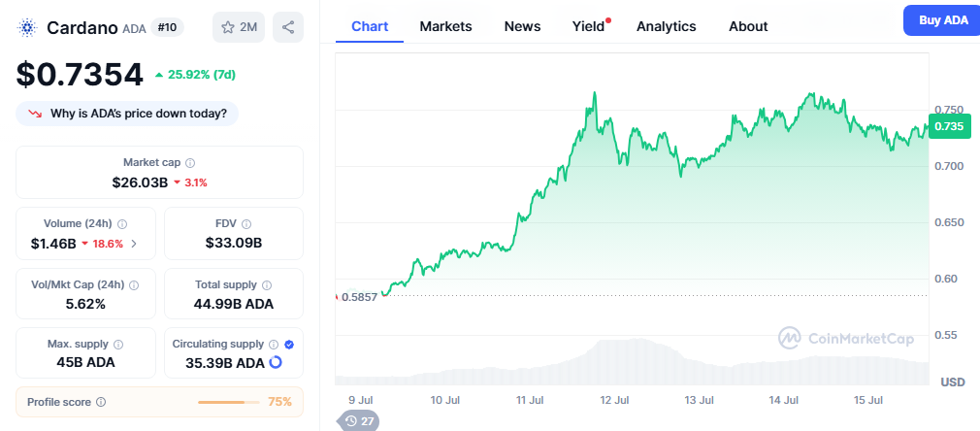Click the FDV info icon
Image resolution: width=980 pixels, height=431 pixels.
click(x=246, y=224)
